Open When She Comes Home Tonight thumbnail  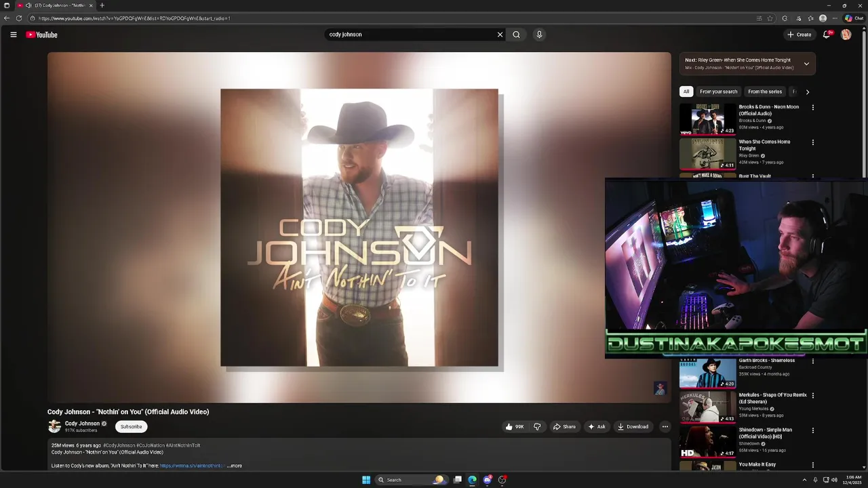click(x=707, y=154)
